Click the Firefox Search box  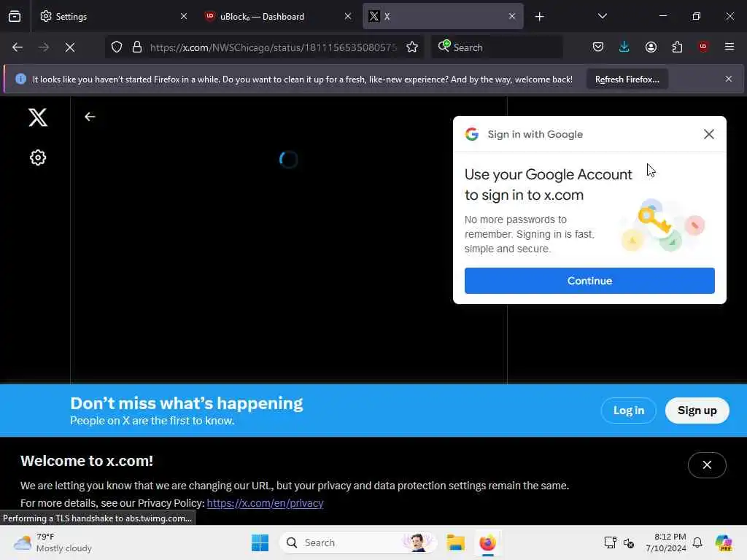[x=497, y=47]
